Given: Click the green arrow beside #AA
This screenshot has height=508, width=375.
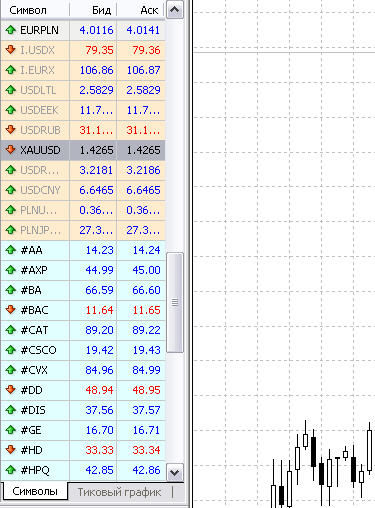Looking at the screenshot, I should [x=11, y=250].
